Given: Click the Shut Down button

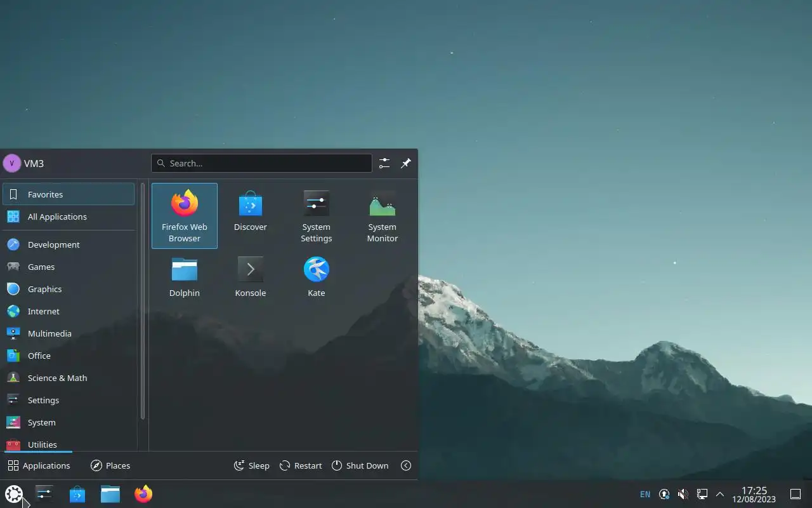Looking at the screenshot, I should [x=360, y=465].
